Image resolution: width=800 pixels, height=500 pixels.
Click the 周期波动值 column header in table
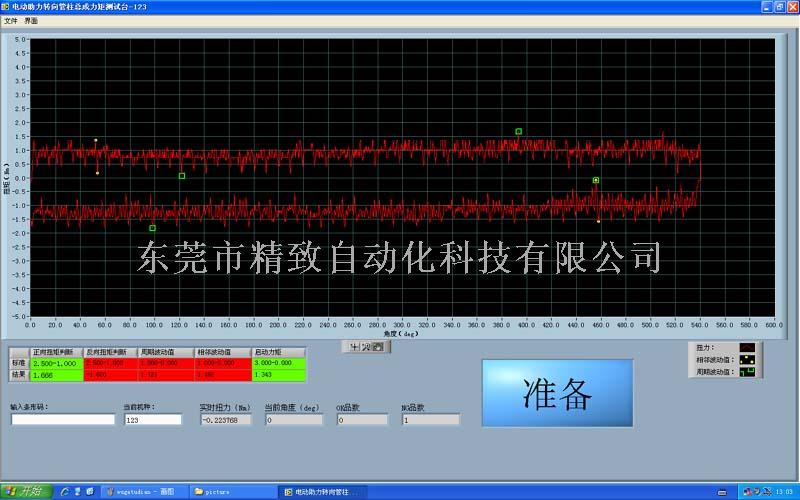166,352
